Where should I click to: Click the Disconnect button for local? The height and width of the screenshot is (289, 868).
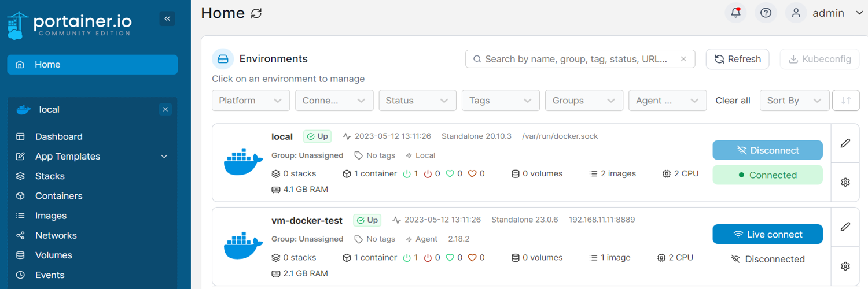click(767, 150)
